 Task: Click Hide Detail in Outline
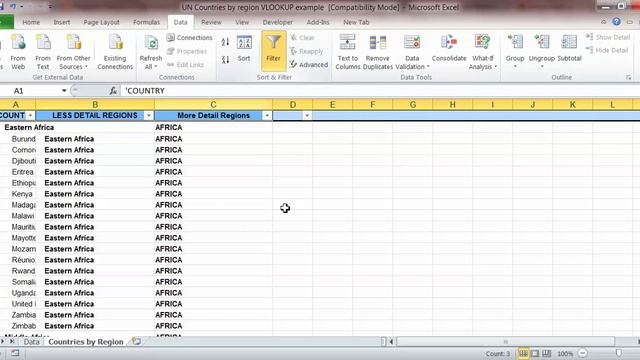click(x=607, y=50)
